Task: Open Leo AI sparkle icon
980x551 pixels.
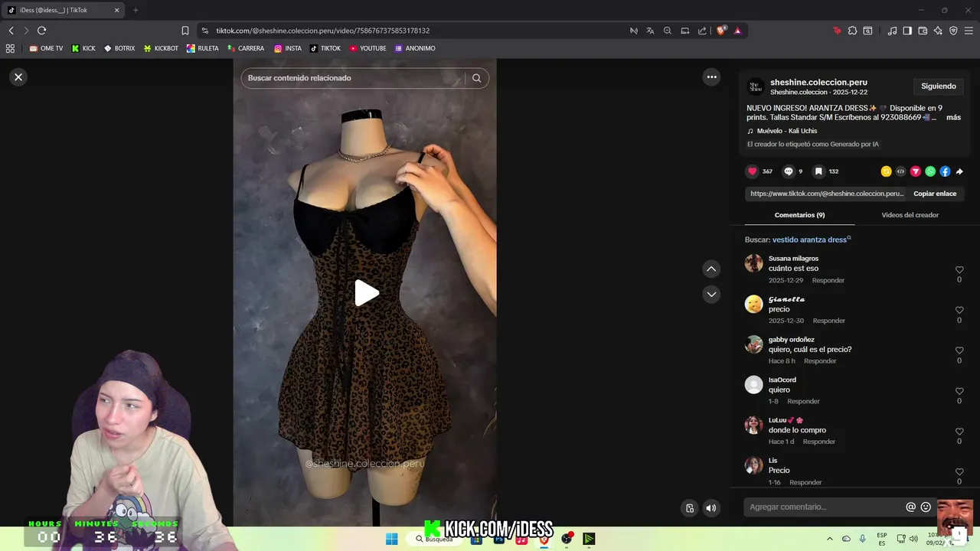Action: 938,31
